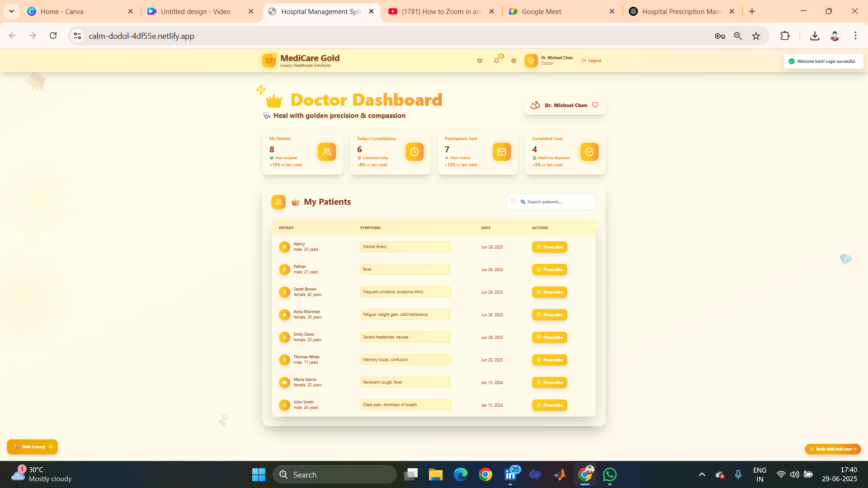Click Prescriptions Sent envelope icon

[501, 152]
